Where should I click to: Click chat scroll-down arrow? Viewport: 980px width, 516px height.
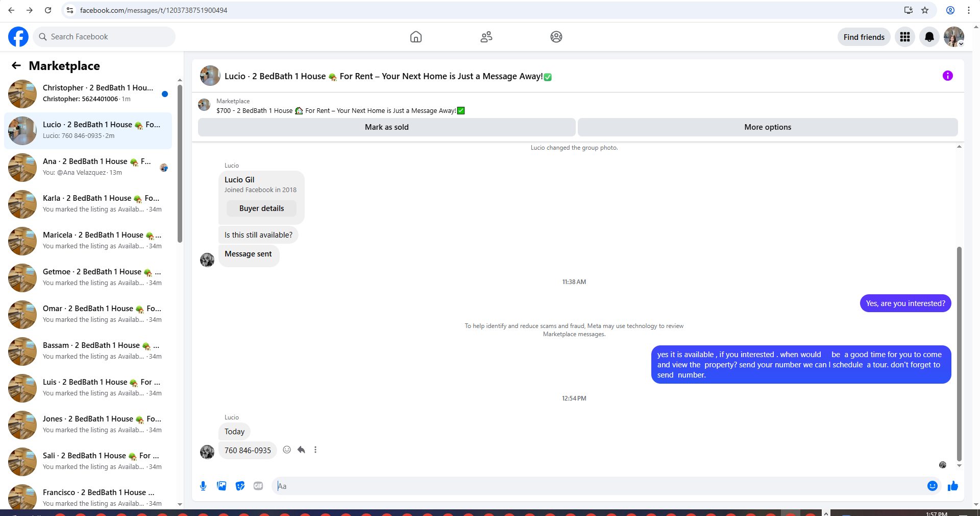point(959,465)
